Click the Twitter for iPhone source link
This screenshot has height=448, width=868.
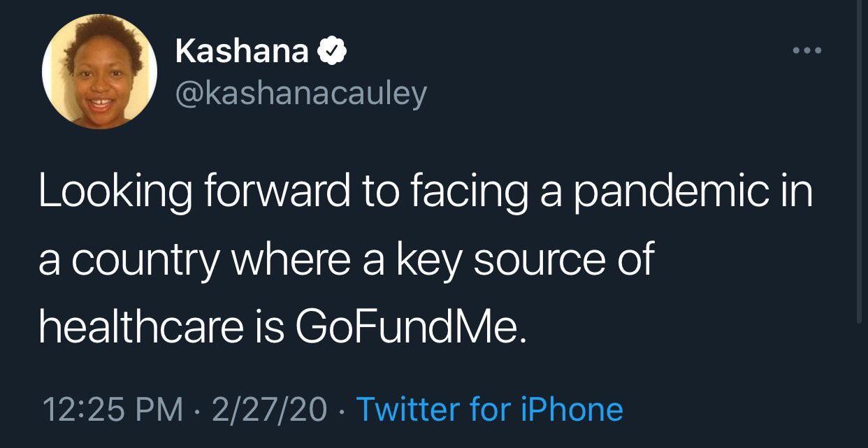[489, 409]
